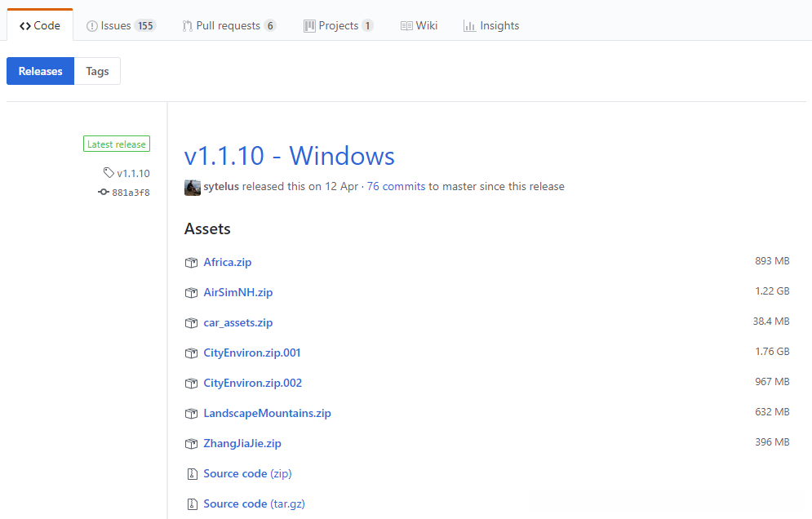Click the tag icon next to v1.1.10
Viewport: 812px width, 519px height.
(109, 172)
